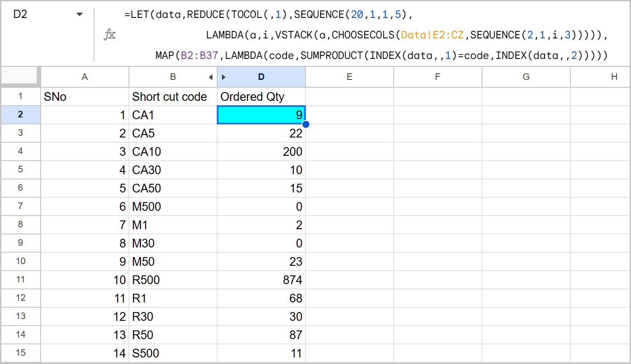Screen dimensions: 631x364
Task: Expand hidden column C using left arrow
Action: [x=211, y=77]
